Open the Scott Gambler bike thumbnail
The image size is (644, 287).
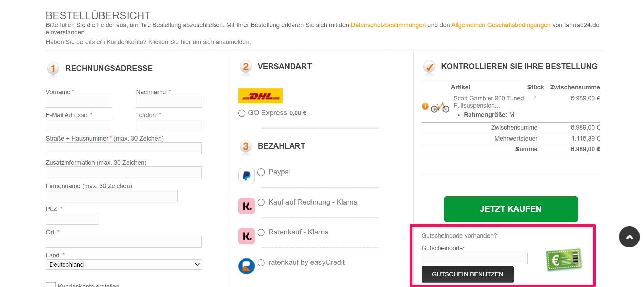[440, 108]
